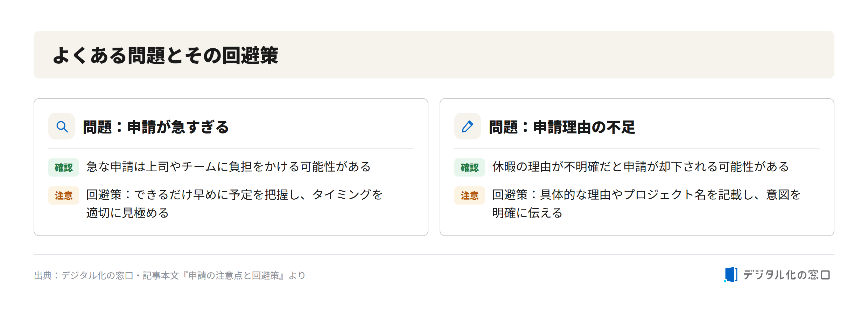This screenshot has width=868, height=316.
Task: Click the card title 問題：申請が急すぎる
Action: tap(156, 127)
